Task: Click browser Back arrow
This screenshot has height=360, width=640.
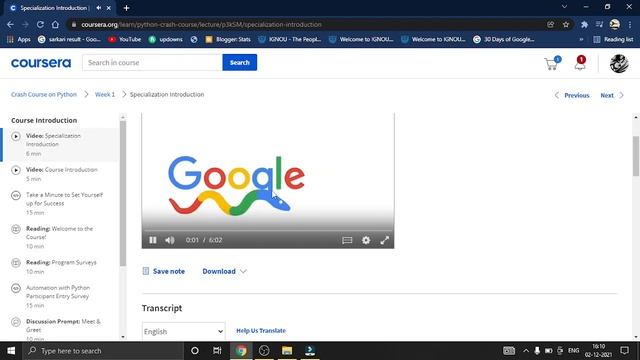Action: 10,24
